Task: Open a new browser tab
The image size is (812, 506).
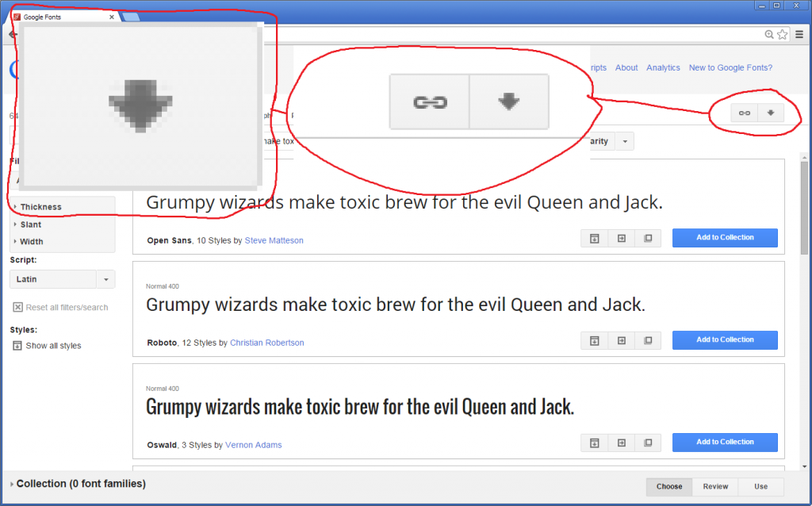Action: [x=131, y=17]
